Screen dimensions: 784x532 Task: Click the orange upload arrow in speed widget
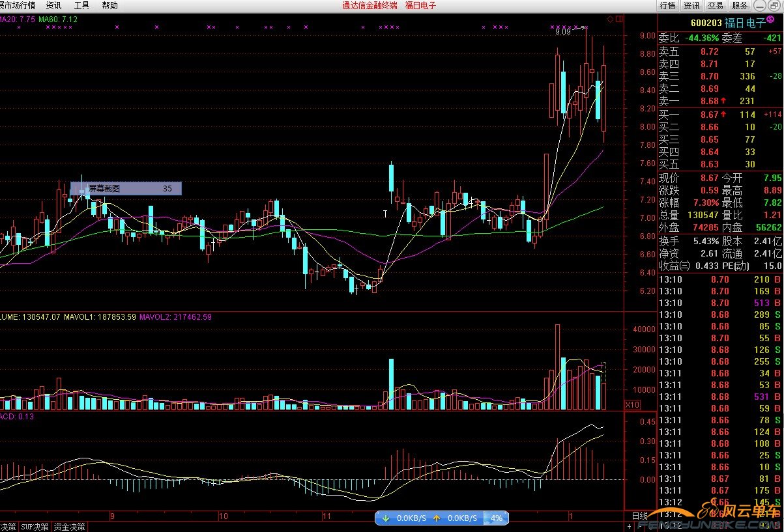[x=437, y=518]
